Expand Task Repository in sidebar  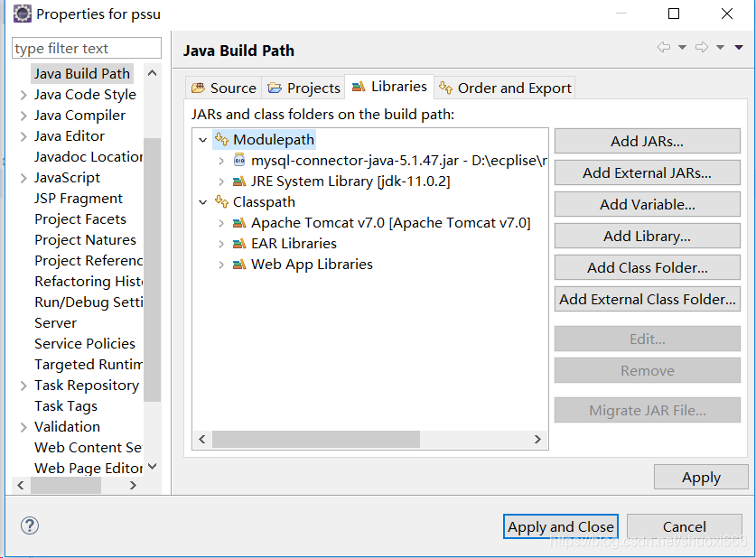[x=23, y=386]
